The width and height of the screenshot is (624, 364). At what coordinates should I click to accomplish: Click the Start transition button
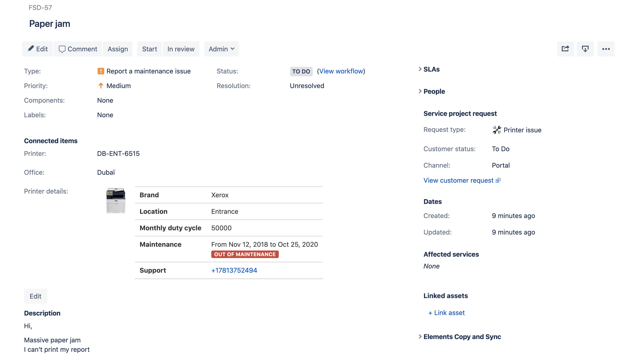149,49
